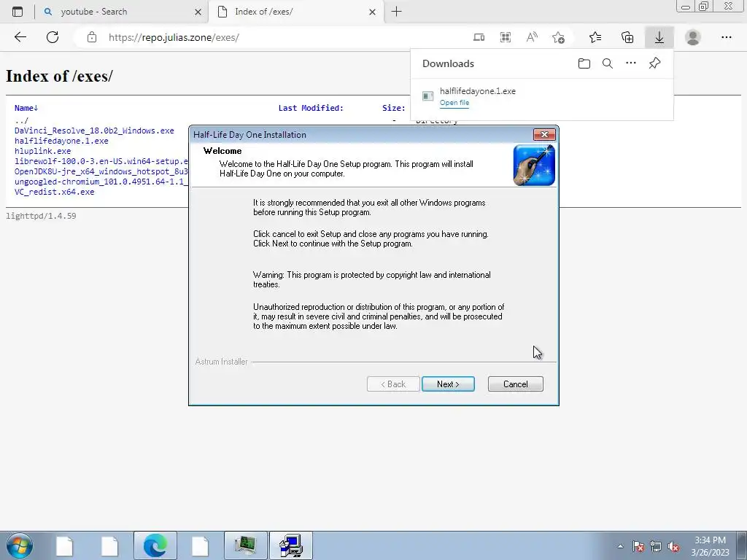Open the network tray icon
Viewport: 747px width, 560px height.
(656, 546)
